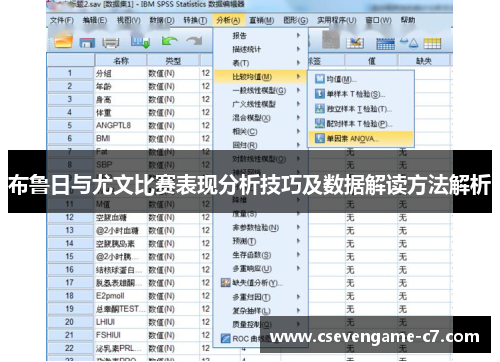
Task: Click the 值 column header
Action: pos(371,61)
